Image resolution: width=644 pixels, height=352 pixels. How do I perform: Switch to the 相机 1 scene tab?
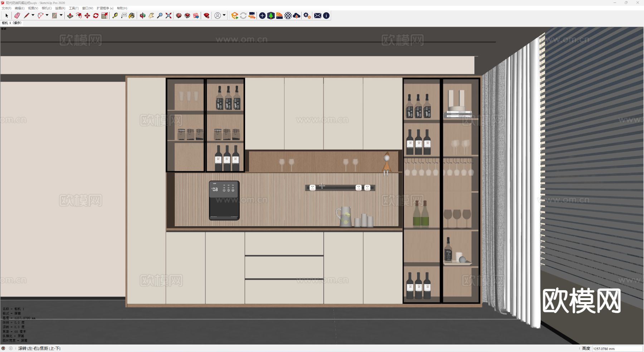12,23
